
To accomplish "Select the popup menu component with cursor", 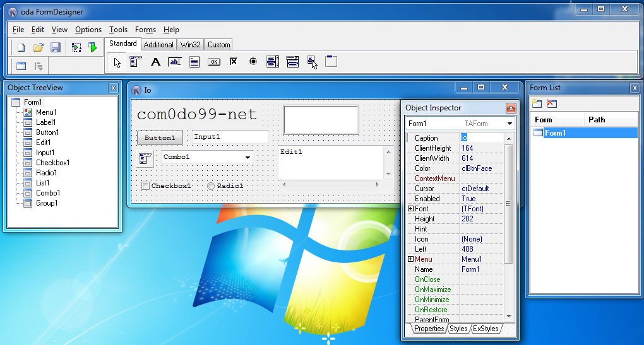I will click(x=312, y=62).
